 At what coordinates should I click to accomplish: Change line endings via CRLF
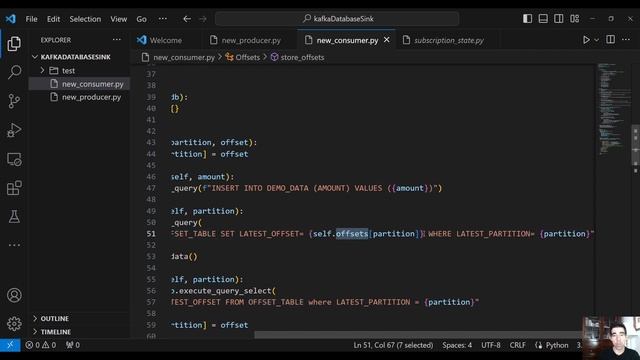[x=518, y=345]
